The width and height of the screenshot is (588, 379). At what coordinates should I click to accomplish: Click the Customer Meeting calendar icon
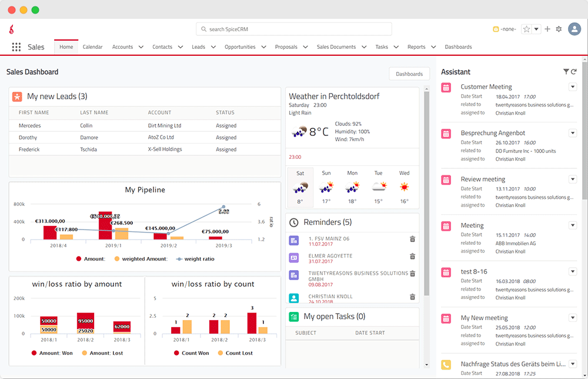[x=446, y=88]
